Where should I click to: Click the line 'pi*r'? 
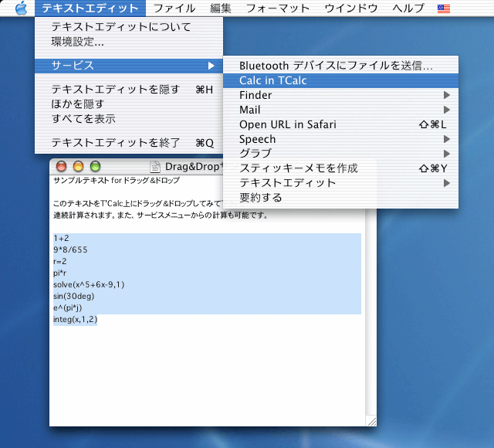[x=60, y=273]
